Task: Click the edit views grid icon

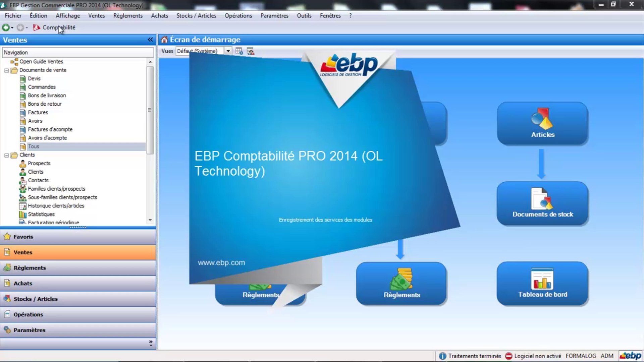Action: pyautogui.click(x=239, y=51)
